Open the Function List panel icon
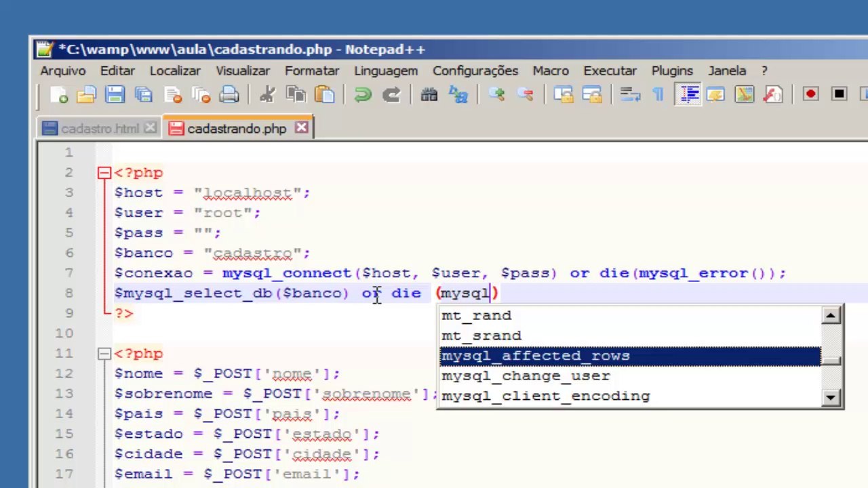 (772, 94)
